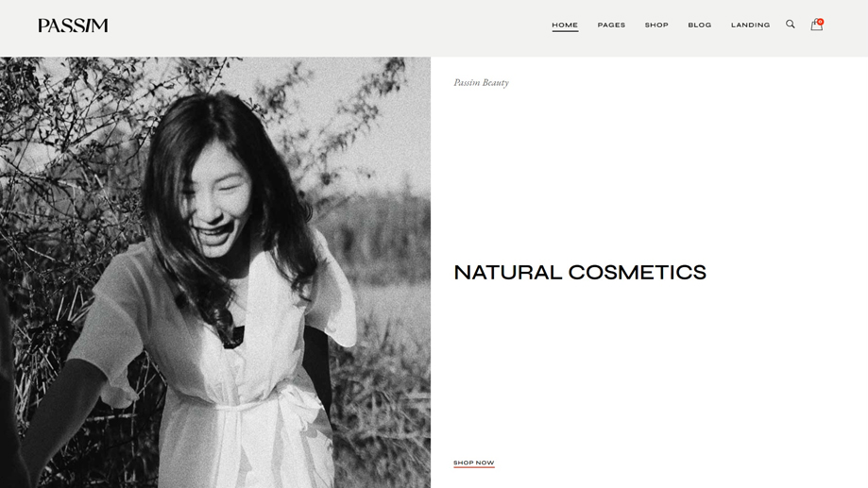Open the BLOG menu

coord(700,25)
